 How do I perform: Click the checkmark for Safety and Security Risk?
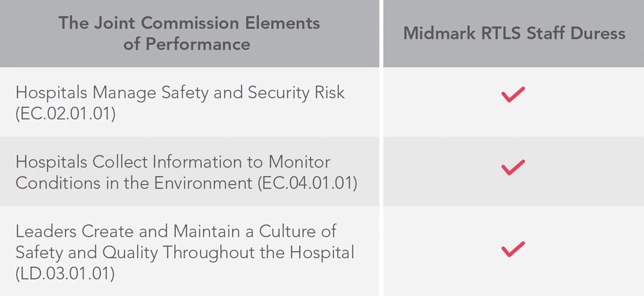(513, 95)
